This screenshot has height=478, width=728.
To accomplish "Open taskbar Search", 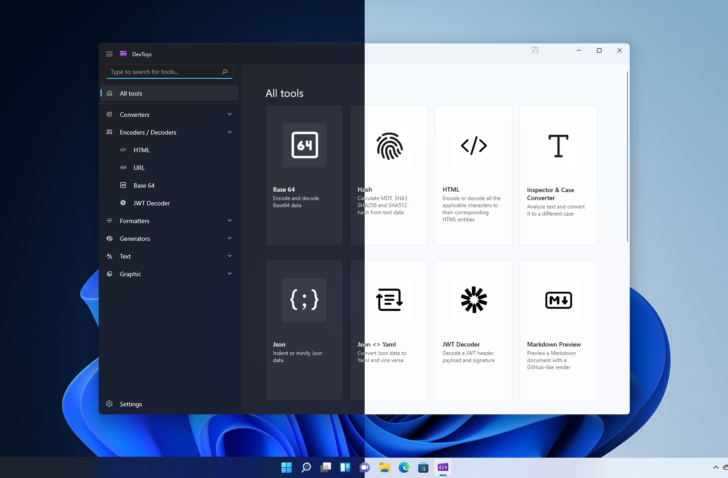I will pyautogui.click(x=306, y=467).
